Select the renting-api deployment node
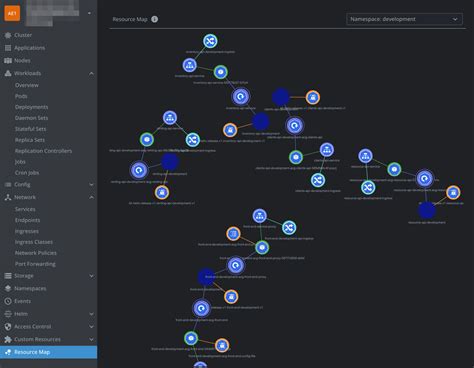Image resolution: width=474 pixels, height=368 pixels. click(139, 170)
